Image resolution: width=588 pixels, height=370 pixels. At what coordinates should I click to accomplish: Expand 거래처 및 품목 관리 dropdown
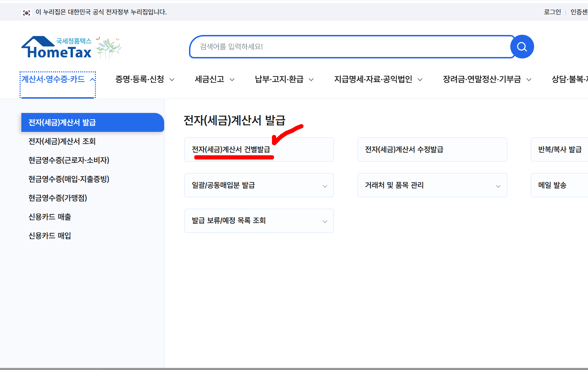(432, 185)
